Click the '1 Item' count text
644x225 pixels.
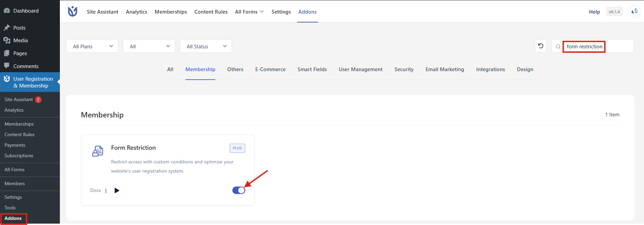click(612, 115)
